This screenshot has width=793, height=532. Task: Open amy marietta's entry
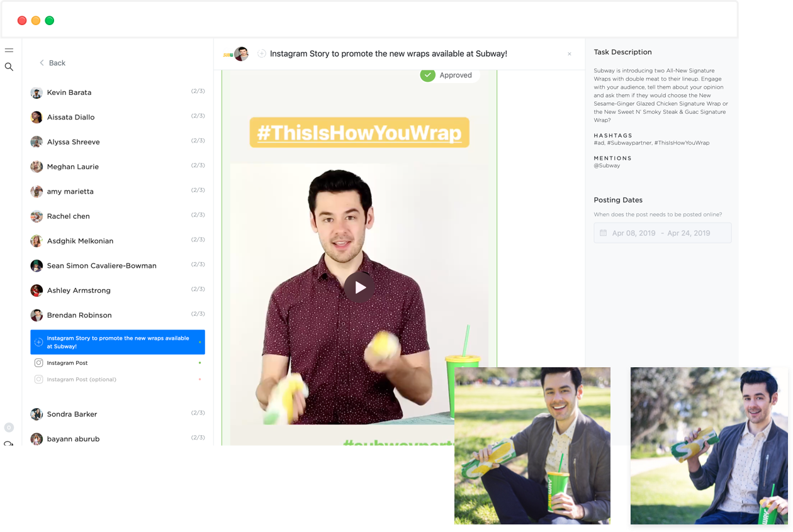coord(118,191)
